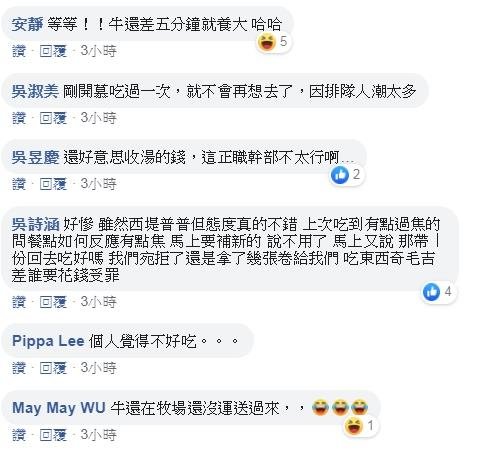Open May May WU's profile link
479x453 pixels.
[59, 408]
